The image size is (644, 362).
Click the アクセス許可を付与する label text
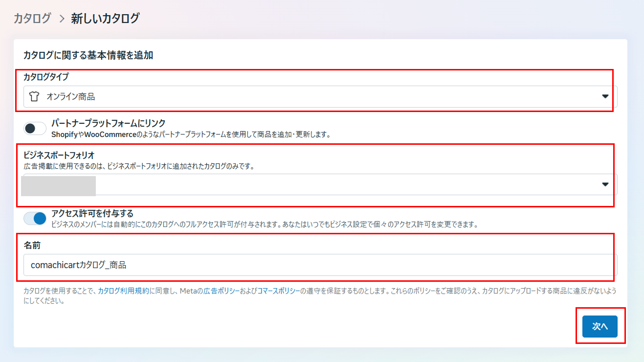[92, 213]
